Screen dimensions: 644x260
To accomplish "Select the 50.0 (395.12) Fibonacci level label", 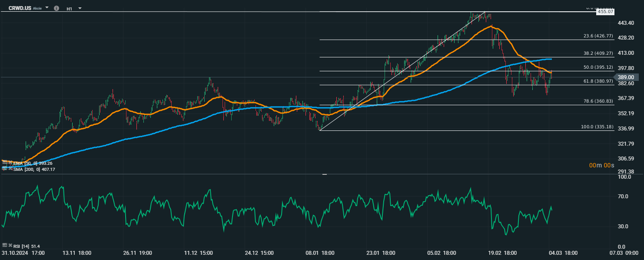I will (x=598, y=67).
